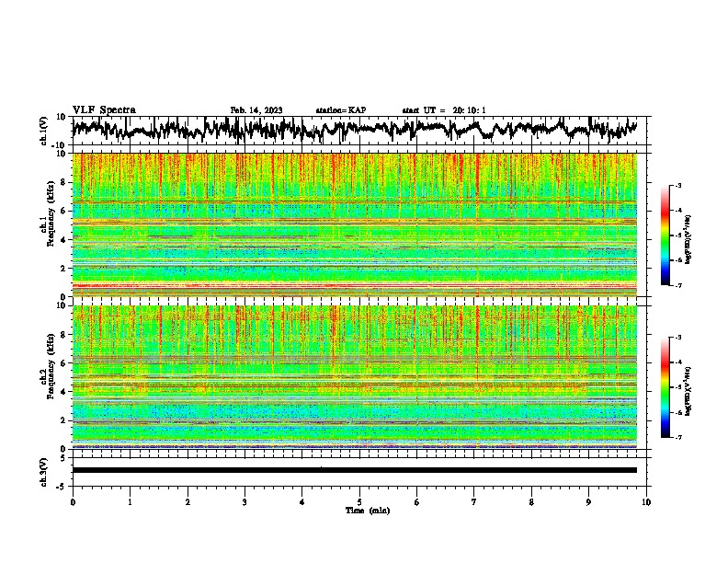This screenshot has height=563, width=728.
Task: Click the ch.2 colorbar log(PSD) label
Action: coord(688,391)
